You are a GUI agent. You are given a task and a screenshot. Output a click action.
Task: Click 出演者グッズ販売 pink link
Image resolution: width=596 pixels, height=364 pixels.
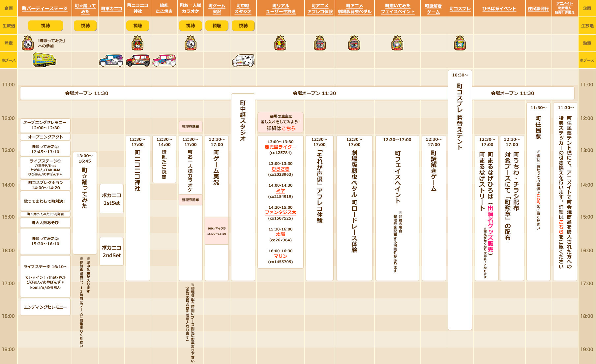tap(491, 229)
